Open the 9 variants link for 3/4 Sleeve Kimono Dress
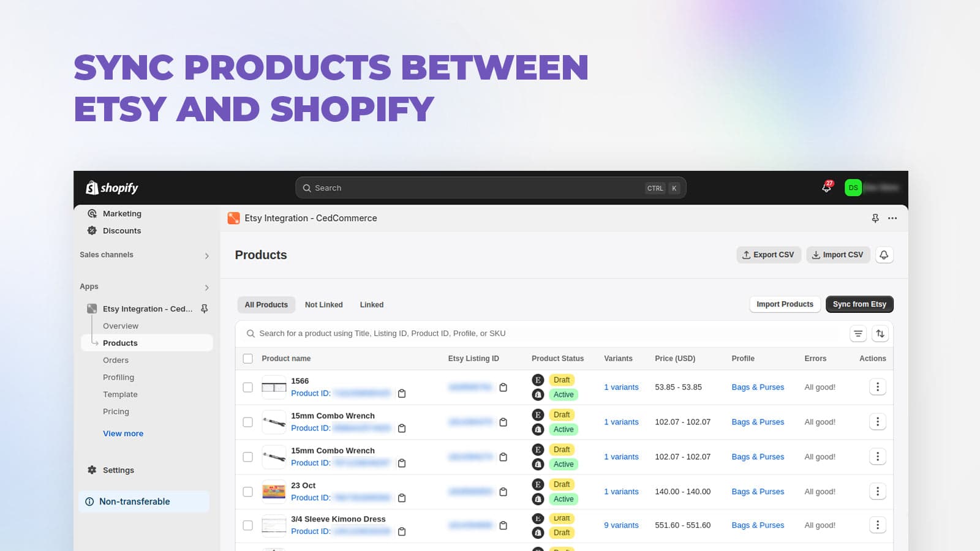 (620, 525)
